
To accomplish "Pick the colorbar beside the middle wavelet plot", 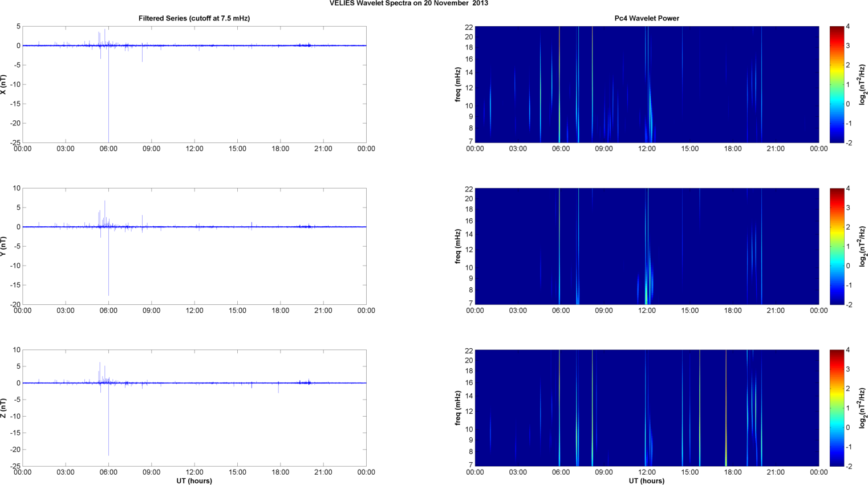I will [836, 246].
